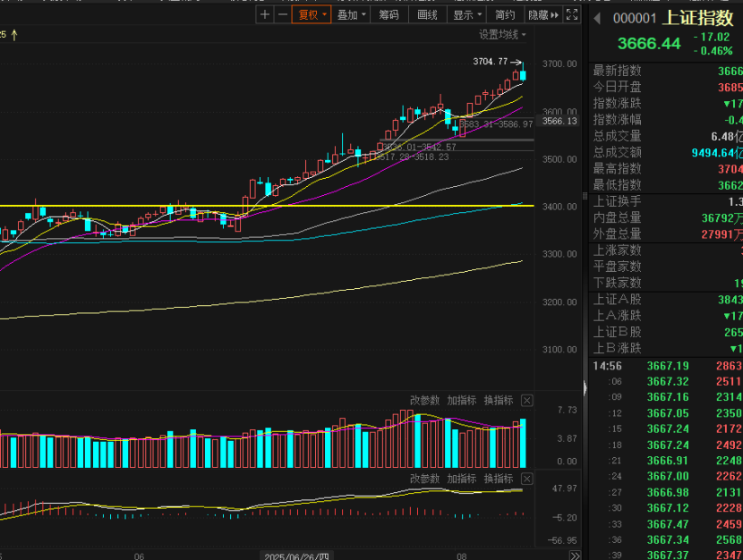Zoom out the chart with minus button
743x560 pixels.
click(x=282, y=14)
